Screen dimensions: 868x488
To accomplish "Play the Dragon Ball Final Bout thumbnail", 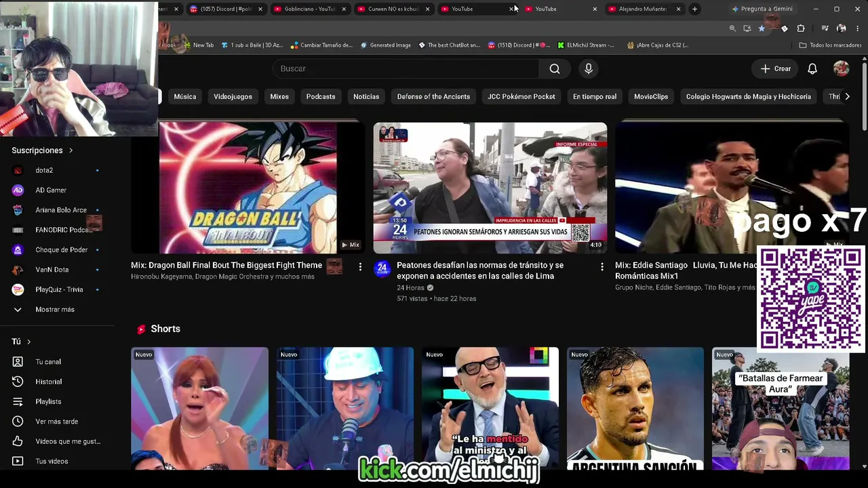I will click(x=247, y=188).
